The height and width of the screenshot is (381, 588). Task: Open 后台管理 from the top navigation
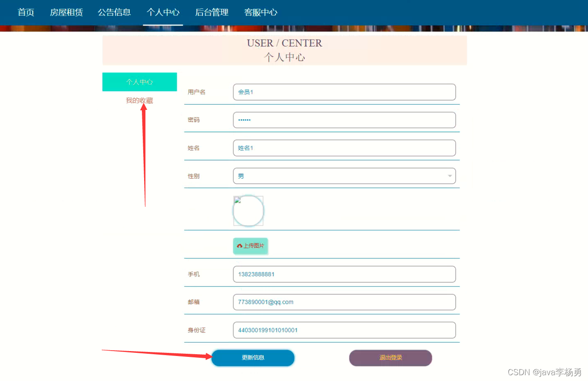(x=211, y=12)
